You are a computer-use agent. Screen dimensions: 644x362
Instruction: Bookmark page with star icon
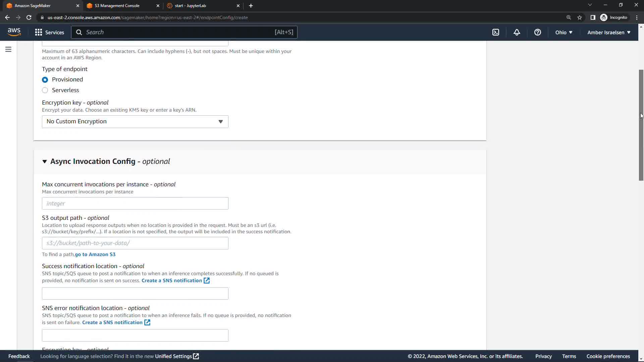point(579,17)
